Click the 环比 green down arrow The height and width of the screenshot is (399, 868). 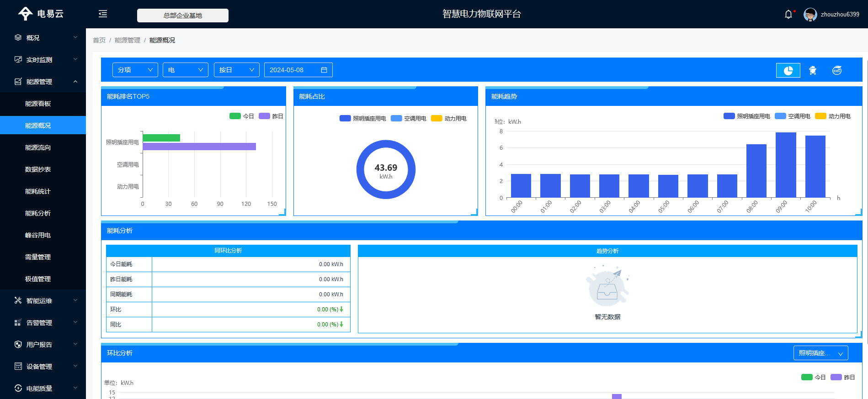pyautogui.click(x=341, y=309)
